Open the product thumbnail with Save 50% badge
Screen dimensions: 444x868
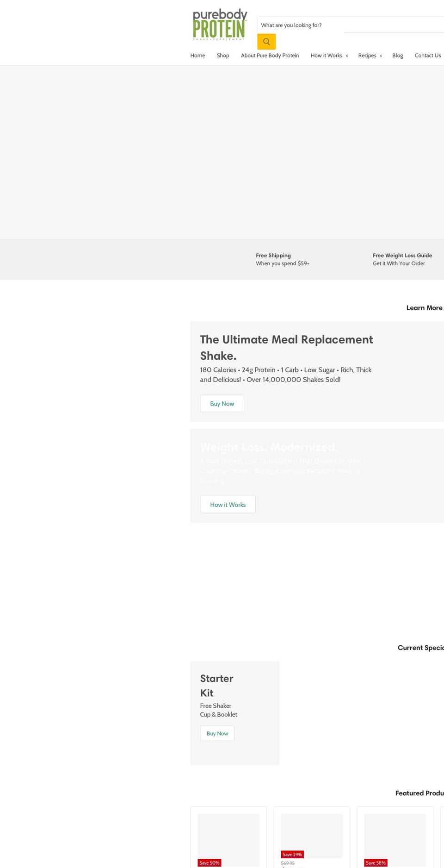pyautogui.click(x=228, y=840)
